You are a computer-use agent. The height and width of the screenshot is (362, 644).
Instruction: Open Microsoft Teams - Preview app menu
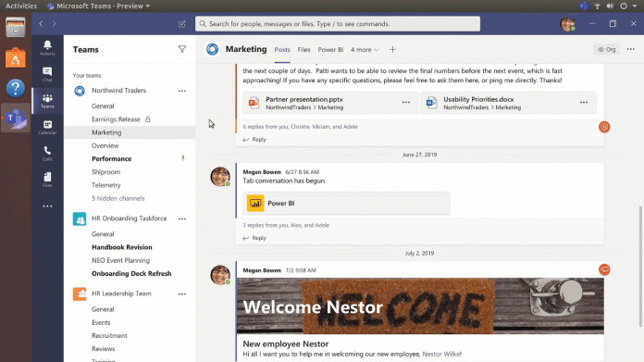(x=99, y=6)
